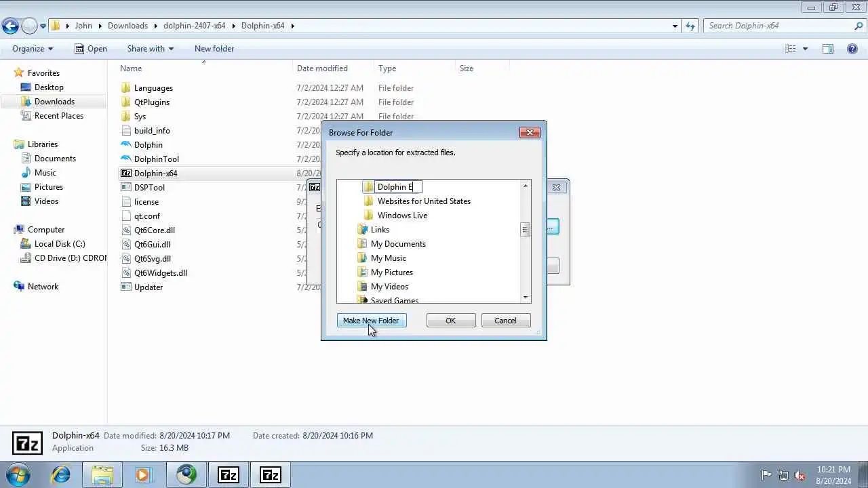Click the dolphin-2407-x64 breadcrumb segment
The height and width of the screenshot is (488, 868).
(x=195, y=26)
